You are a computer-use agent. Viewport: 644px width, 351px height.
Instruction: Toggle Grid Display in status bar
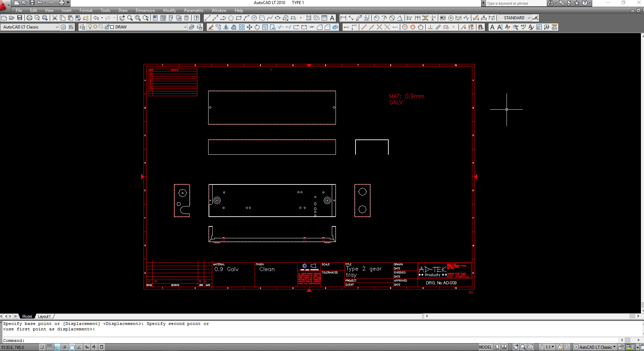(x=49, y=347)
